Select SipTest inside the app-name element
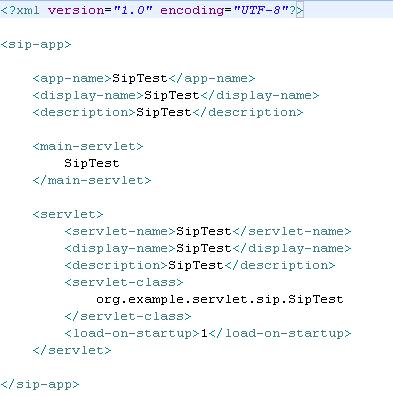This screenshot has height=396, width=393. [x=140, y=78]
